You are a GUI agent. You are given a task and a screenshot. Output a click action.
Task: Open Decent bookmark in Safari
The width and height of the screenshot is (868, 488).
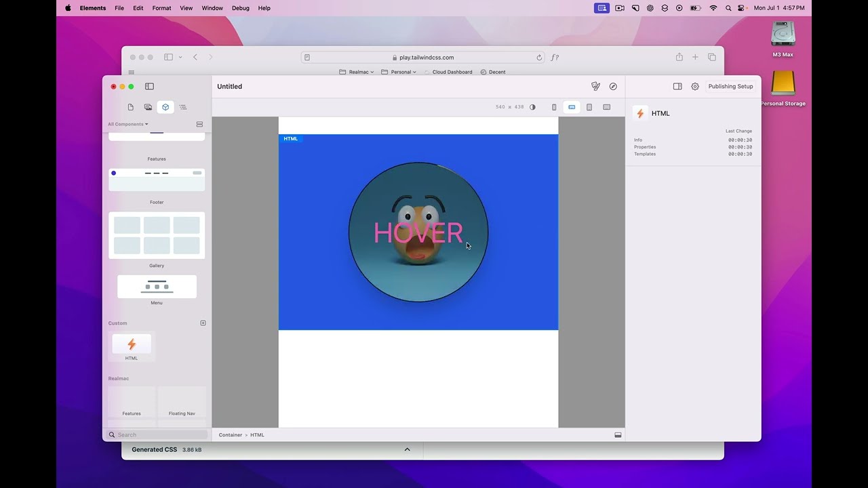pos(493,72)
